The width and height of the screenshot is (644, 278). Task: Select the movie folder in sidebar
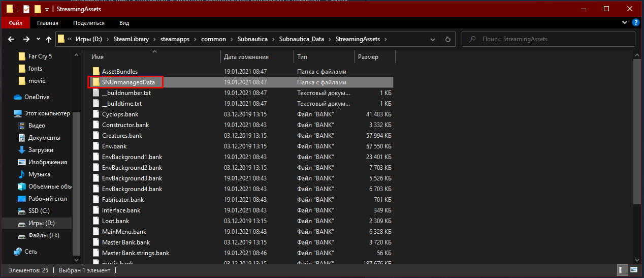(x=37, y=81)
